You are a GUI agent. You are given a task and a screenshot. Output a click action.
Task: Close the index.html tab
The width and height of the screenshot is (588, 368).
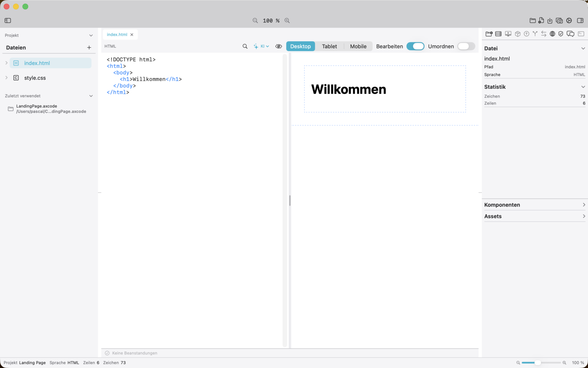pos(132,35)
